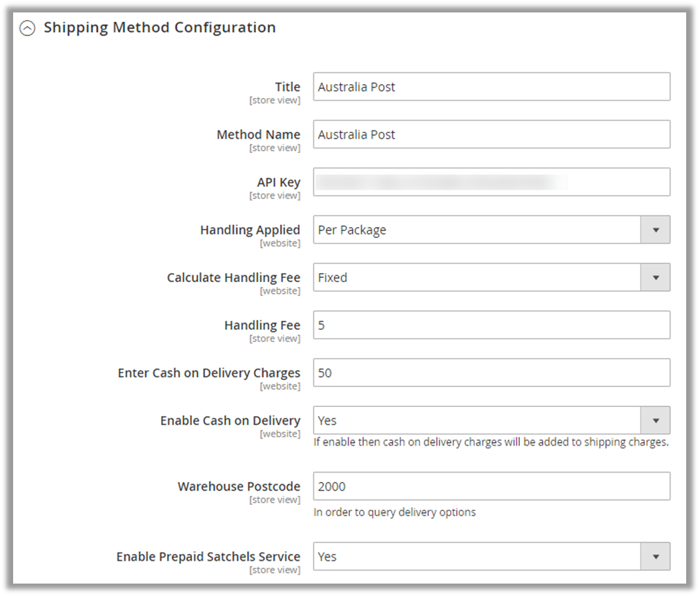
Task: Click the Shipping Method Configuration heading text
Action: [159, 28]
